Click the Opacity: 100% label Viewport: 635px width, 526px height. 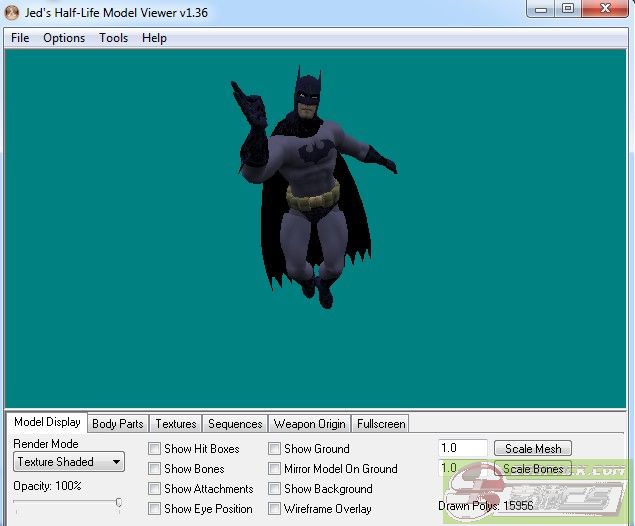click(47, 486)
